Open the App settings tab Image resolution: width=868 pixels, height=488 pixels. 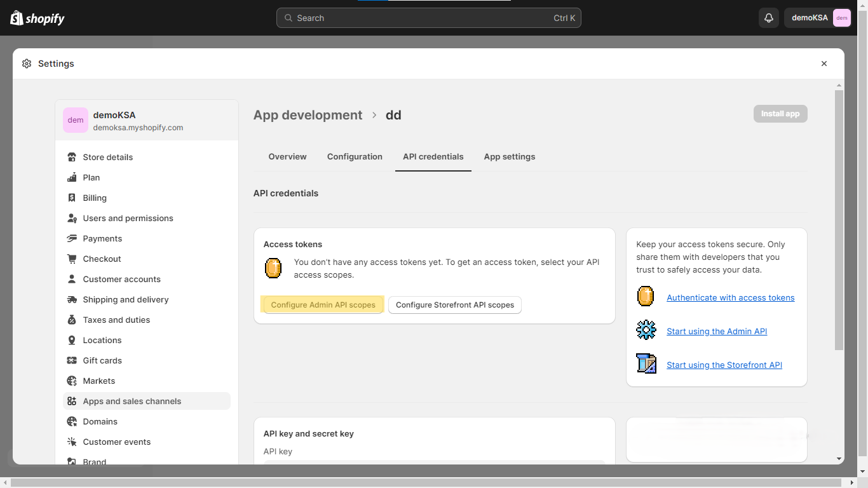(x=509, y=156)
